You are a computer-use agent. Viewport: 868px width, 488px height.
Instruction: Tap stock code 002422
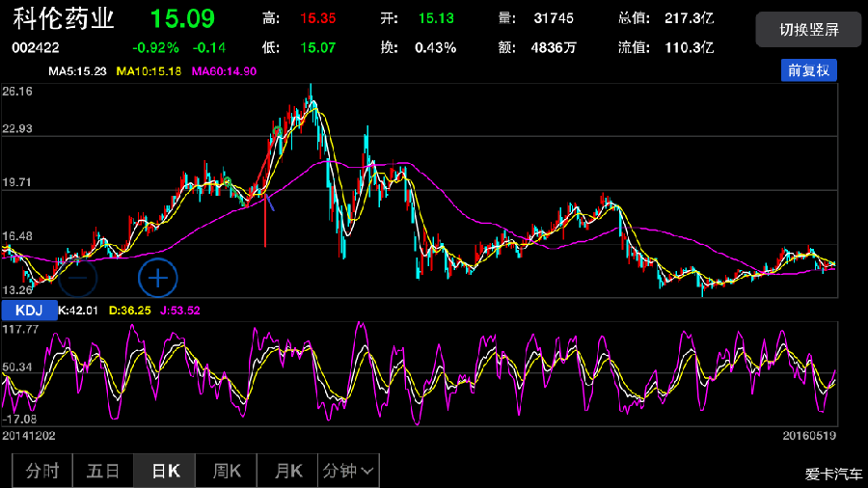(x=36, y=47)
